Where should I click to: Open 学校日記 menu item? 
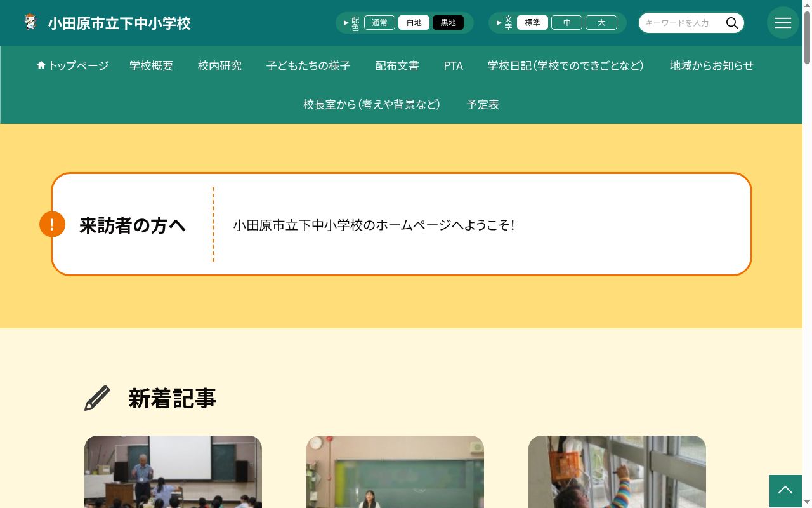pyautogui.click(x=566, y=65)
